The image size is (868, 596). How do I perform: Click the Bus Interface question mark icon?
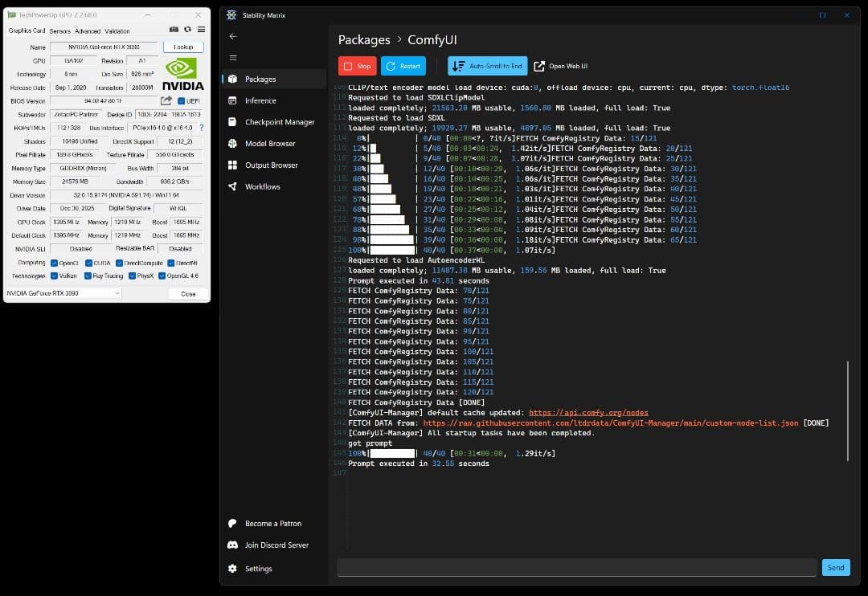pos(201,128)
